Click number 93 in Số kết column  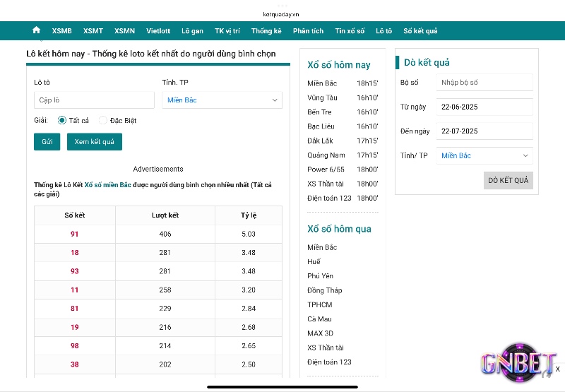[75, 271]
